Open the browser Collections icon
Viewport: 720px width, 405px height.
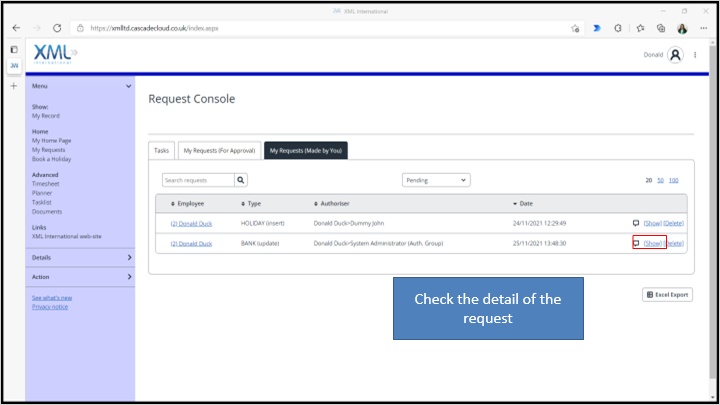662,28
